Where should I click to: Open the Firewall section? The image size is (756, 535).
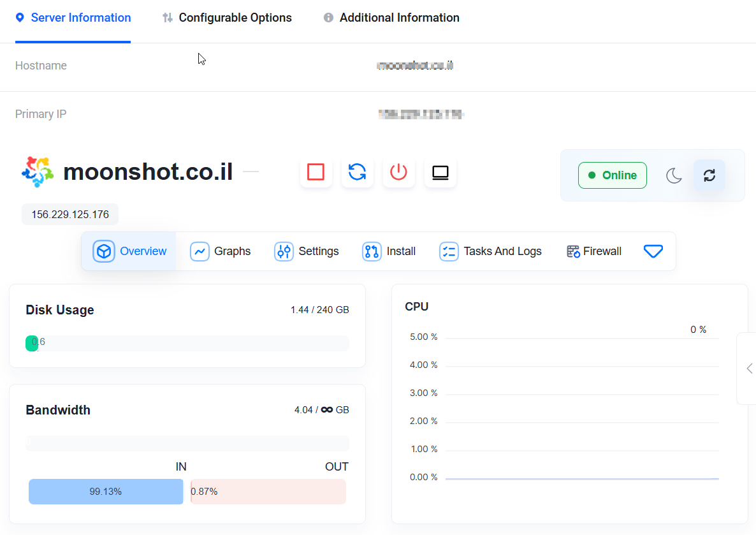pyautogui.click(x=594, y=251)
